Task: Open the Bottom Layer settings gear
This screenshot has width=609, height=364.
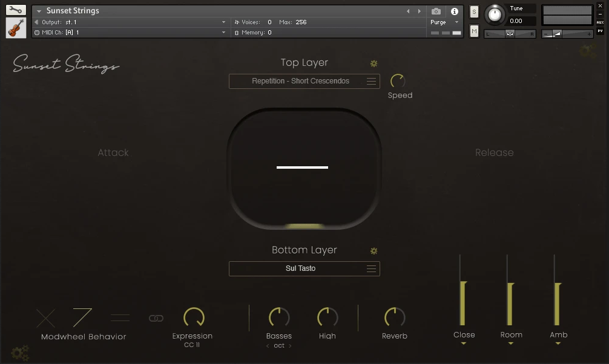Action: click(x=374, y=250)
